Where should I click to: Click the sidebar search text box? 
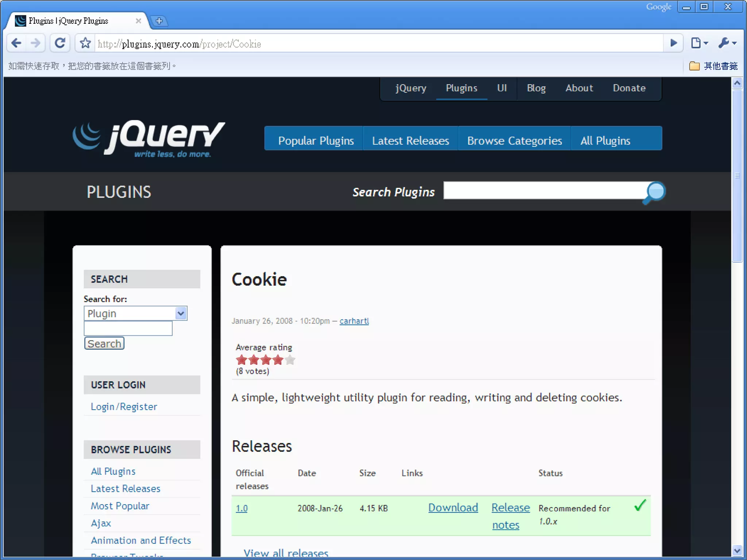[128, 328]
